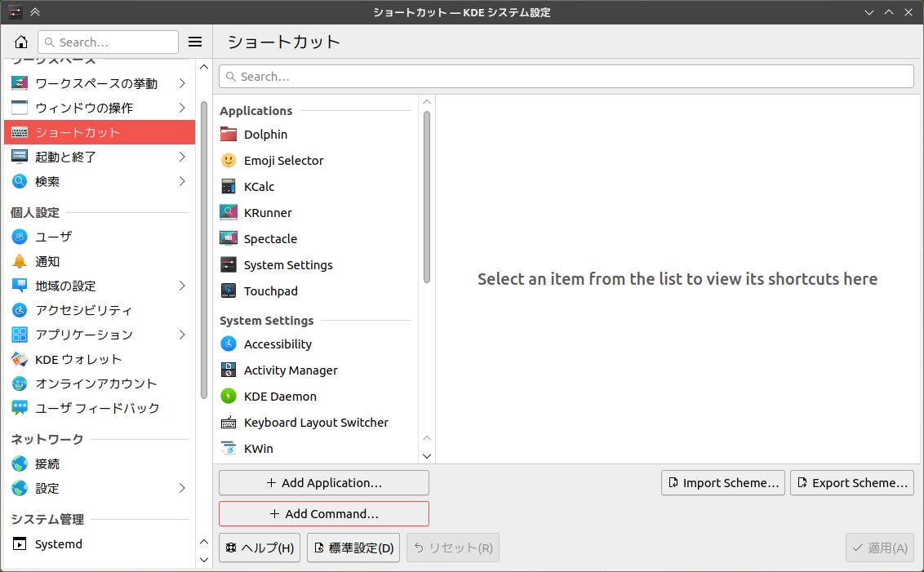
Task: Expand ワークスペースの挙動 with its chevron
Action: 182,83
